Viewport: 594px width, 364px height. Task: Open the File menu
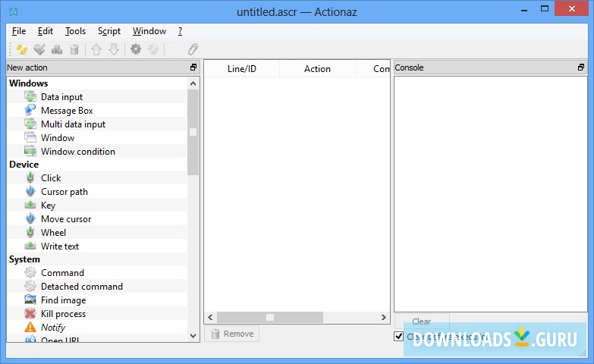click(x=19, y=31)
